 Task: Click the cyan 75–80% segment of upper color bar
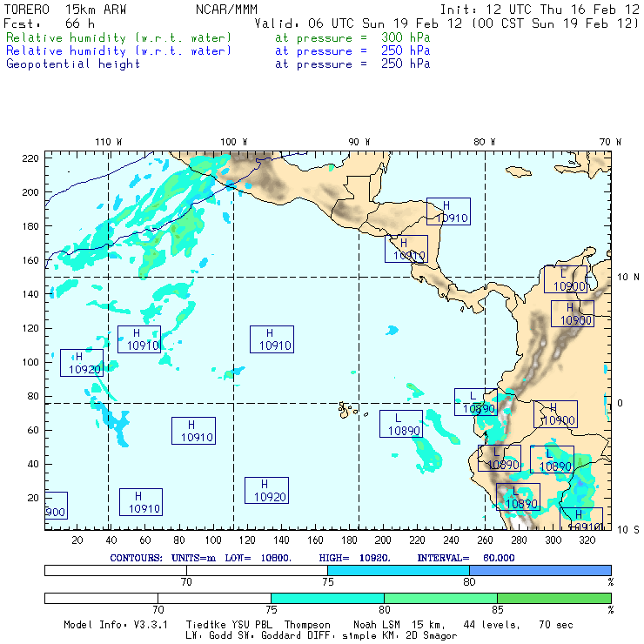(399, 570)
